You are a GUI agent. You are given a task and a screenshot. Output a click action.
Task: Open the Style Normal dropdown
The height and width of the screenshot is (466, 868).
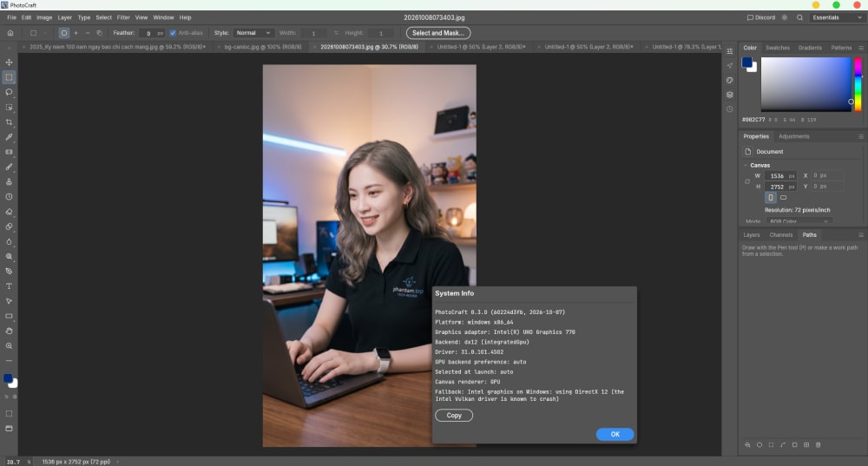tap(253, 33)
